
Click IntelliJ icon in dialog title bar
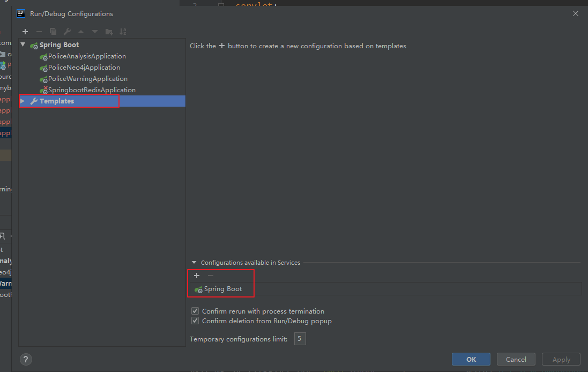point(21,14)
